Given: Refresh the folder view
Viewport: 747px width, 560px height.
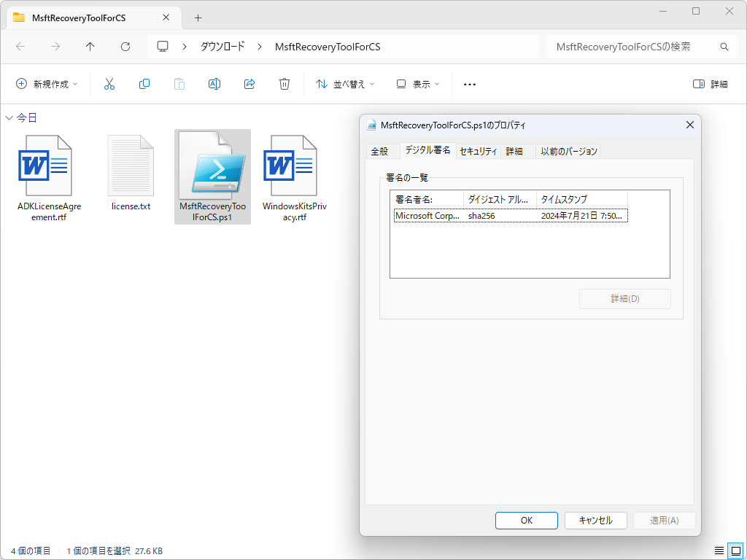Looking at the screenshot, I should [x=125, y=47].
